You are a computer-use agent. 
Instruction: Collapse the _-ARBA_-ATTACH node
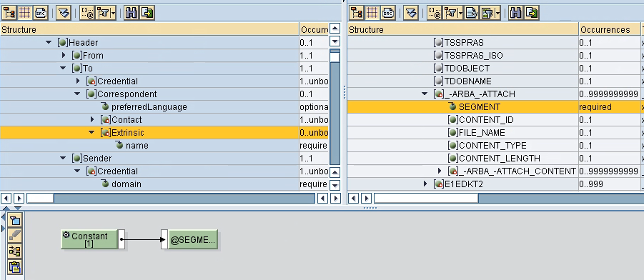tap(425, 94)
